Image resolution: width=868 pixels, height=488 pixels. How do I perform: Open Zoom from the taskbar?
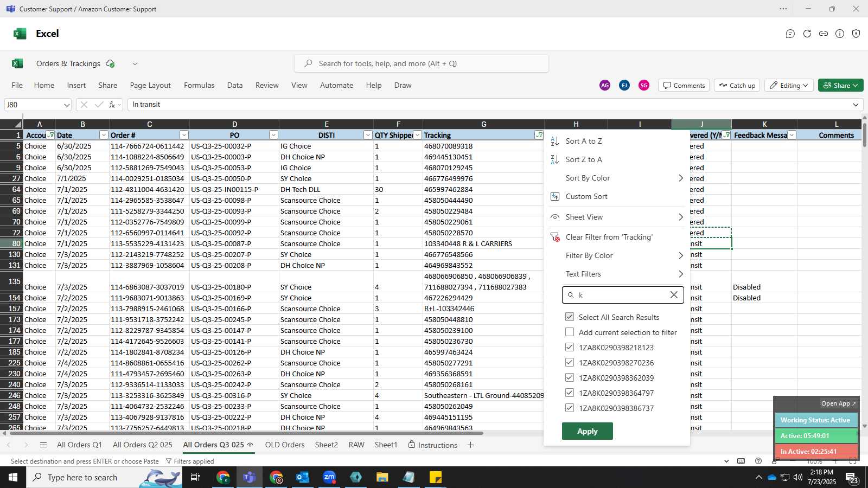[x=329, y=477]
